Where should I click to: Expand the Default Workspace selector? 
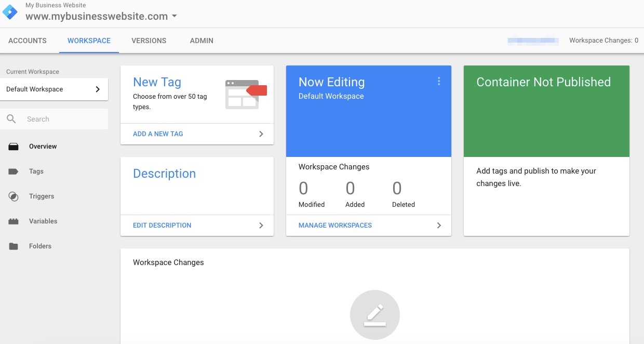click(x=54, y=89)
